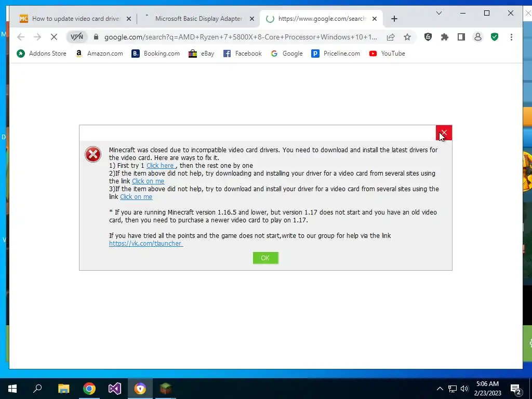532x399 pixels.
Task: Open Minecraft launcher taskbar icon
Action: point(166,389)
